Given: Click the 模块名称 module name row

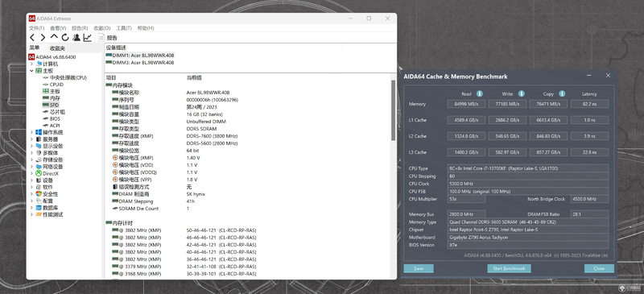Looking at the screenshot, I should (x=246, y=93).
